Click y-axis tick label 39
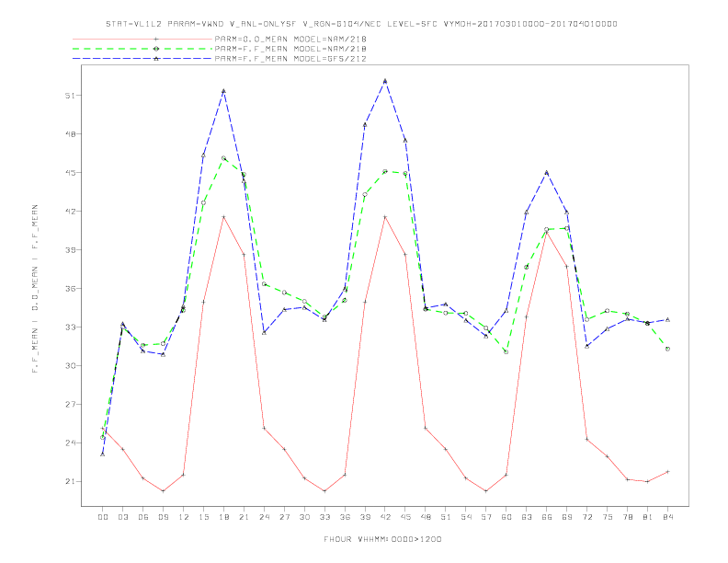Viewport: 728px width, 563px height. pyautogui.click(x=70, y=249)
